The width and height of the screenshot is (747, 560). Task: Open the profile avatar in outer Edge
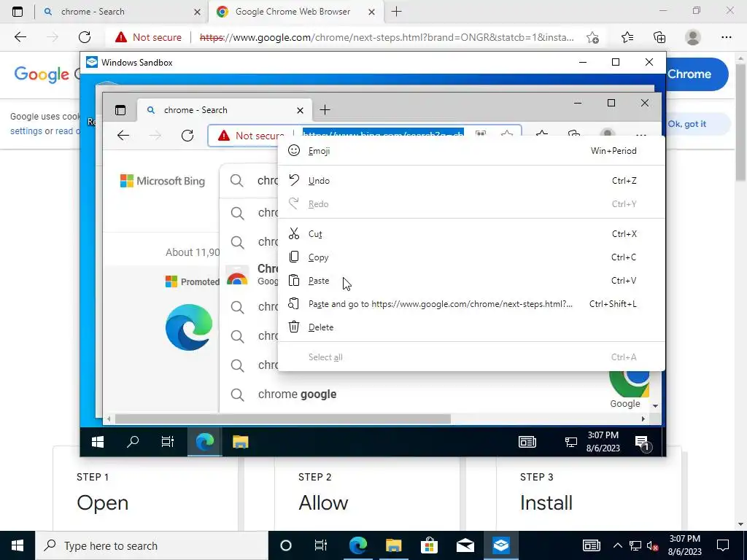tap(693, 37)
